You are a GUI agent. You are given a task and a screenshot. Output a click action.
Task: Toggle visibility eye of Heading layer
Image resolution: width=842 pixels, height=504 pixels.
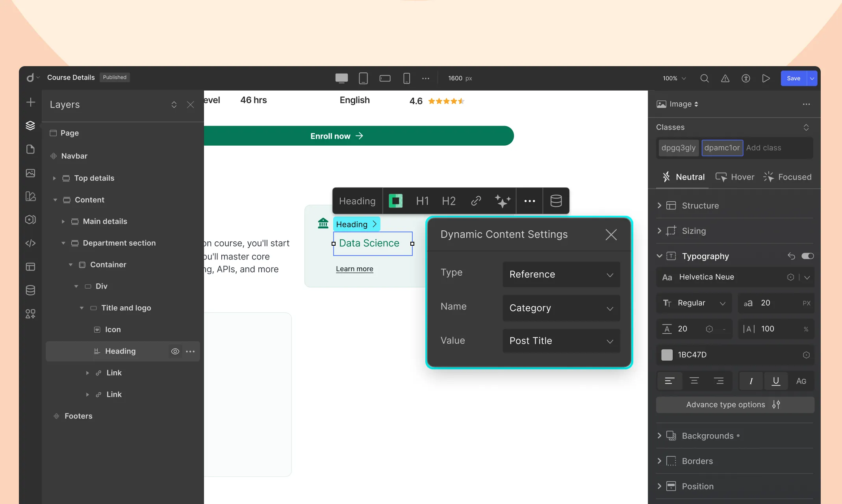click(x=175, y=351)
